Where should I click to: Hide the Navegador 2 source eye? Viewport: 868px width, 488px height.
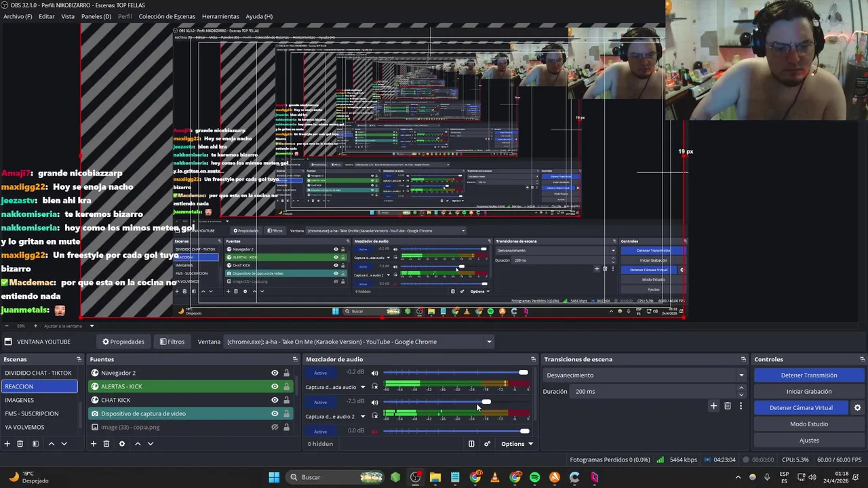(275, 373)
